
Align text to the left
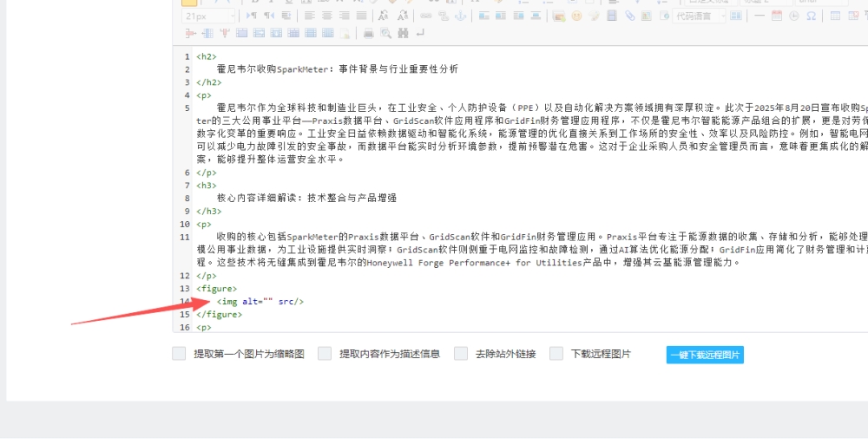click(x=310, y=16)
